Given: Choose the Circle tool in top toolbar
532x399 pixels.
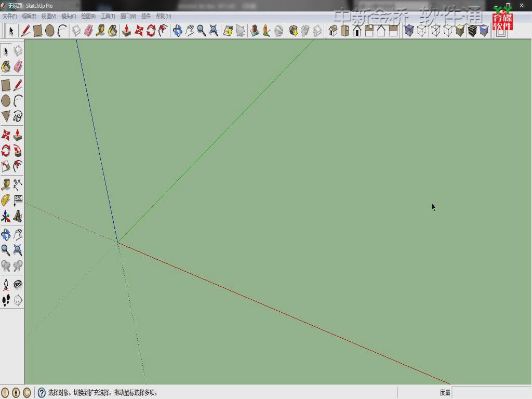Looking at the screenshot, I should click(49, 31).
